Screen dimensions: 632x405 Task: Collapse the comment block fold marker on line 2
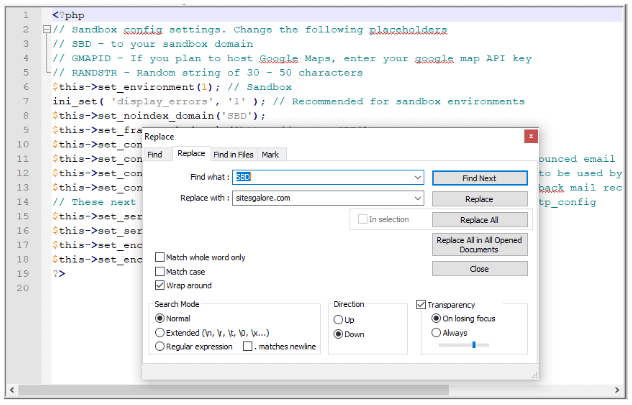tap(46, 31)
